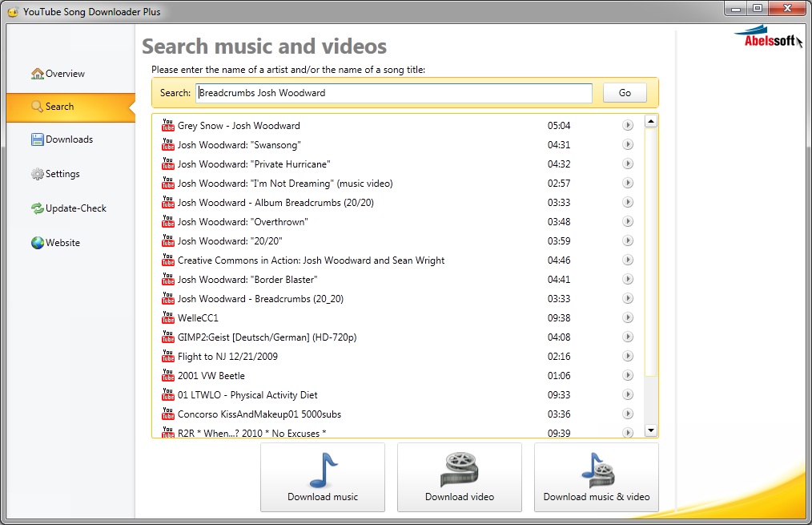The image size is (812, 525).
Task: Click the Download video button
Action: 459,478
